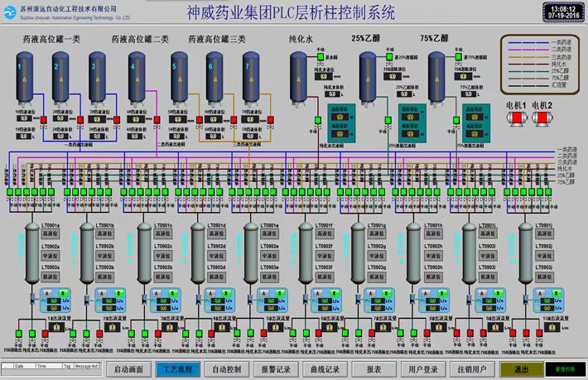
Task: Click the 注销用户 logout user button
Action: (471, 368)
